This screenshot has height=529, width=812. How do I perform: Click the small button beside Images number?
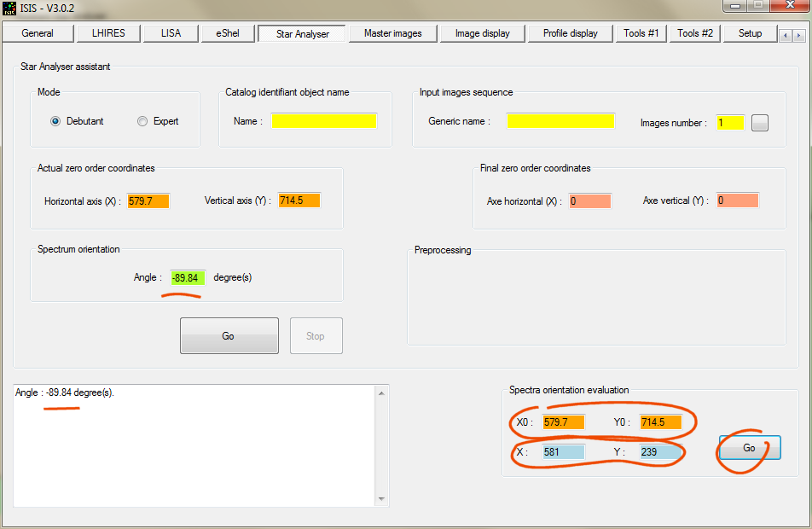760,123
